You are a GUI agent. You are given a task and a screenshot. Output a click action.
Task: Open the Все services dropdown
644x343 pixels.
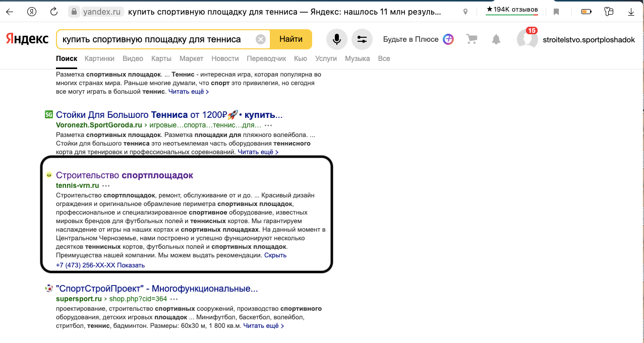pyautogui.click(x=384, y=58)
